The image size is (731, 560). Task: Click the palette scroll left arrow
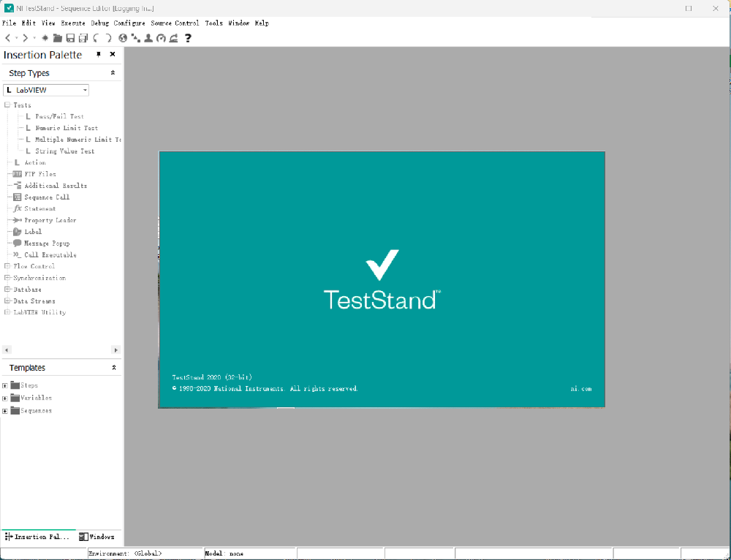[6, 349]
